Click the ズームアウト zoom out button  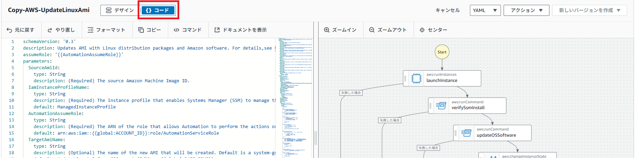click(x=388, y=30)
